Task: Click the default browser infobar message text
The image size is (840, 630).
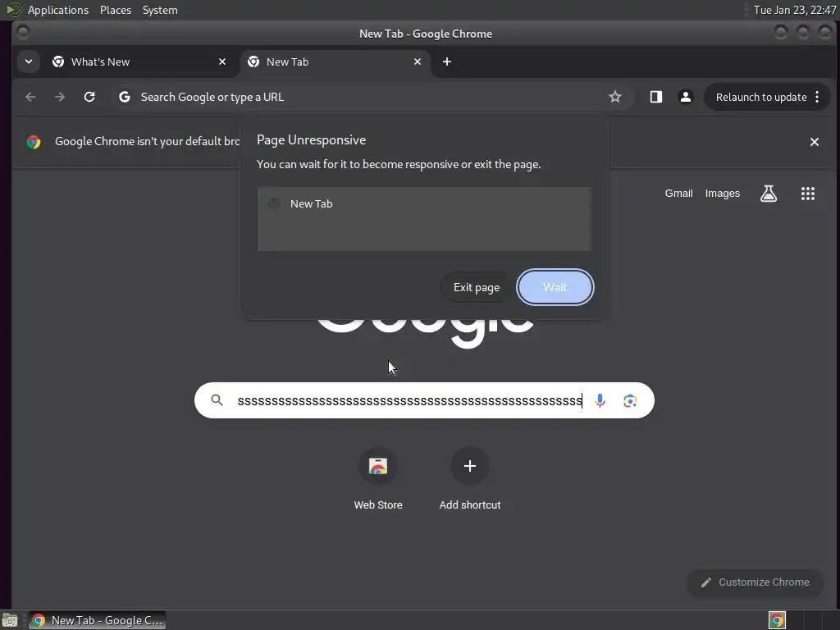Action: pyautogui.click(x=148, y=141)
